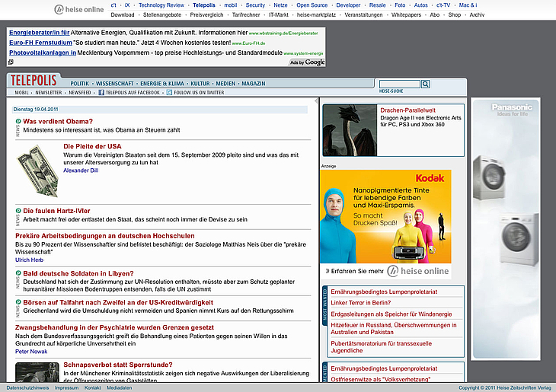Click the search magnifier button
This screenshot has width=556, height=392.
click(426, 84)
